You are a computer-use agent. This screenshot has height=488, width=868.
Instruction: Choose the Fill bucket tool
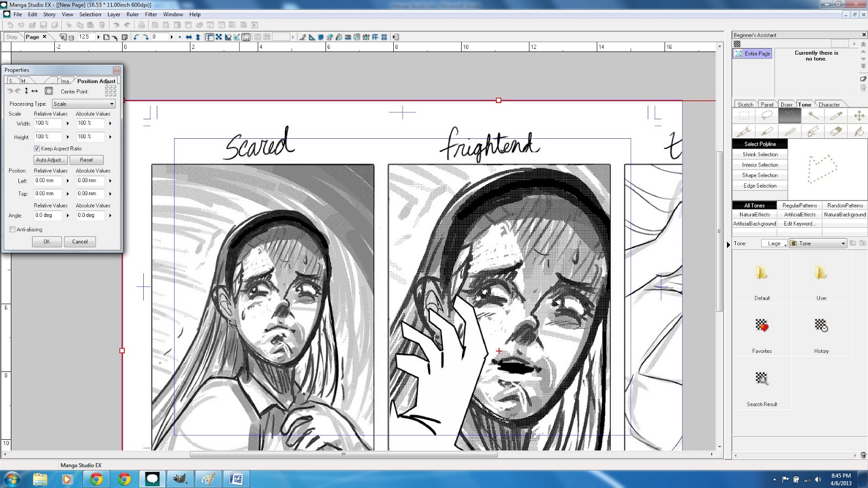tap(859, 131)
